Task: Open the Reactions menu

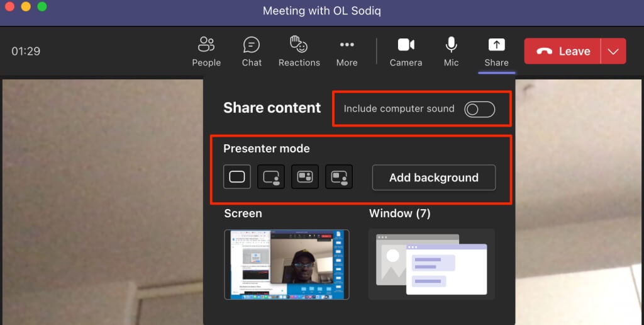Action: [x=299, y=51]
